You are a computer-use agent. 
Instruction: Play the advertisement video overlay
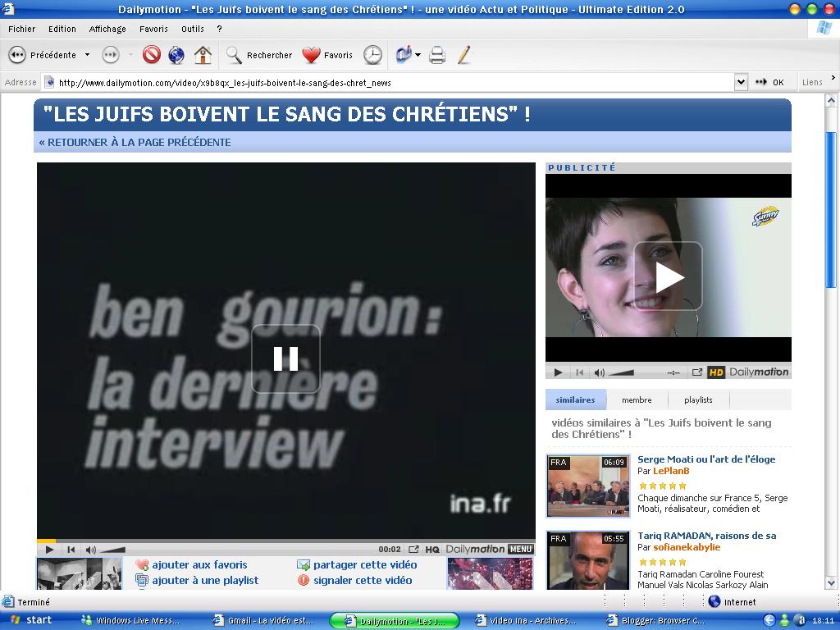coord(668,276)
